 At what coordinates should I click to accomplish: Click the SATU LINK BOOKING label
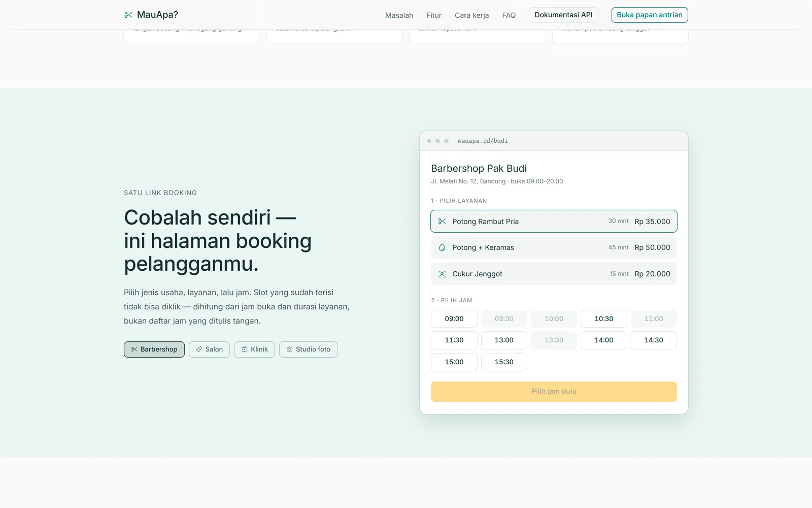pyautogui.click(x=160, y=193)
